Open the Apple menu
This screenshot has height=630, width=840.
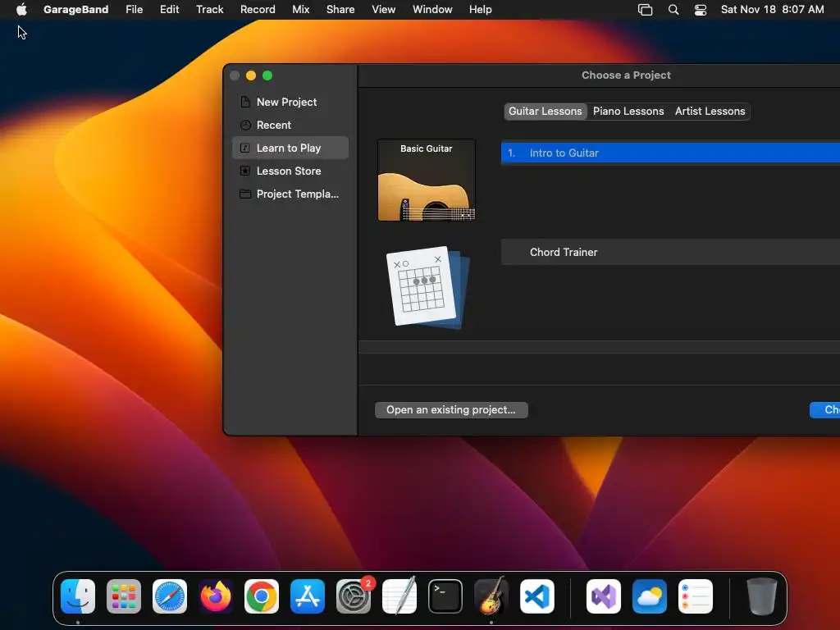(21, 9)
